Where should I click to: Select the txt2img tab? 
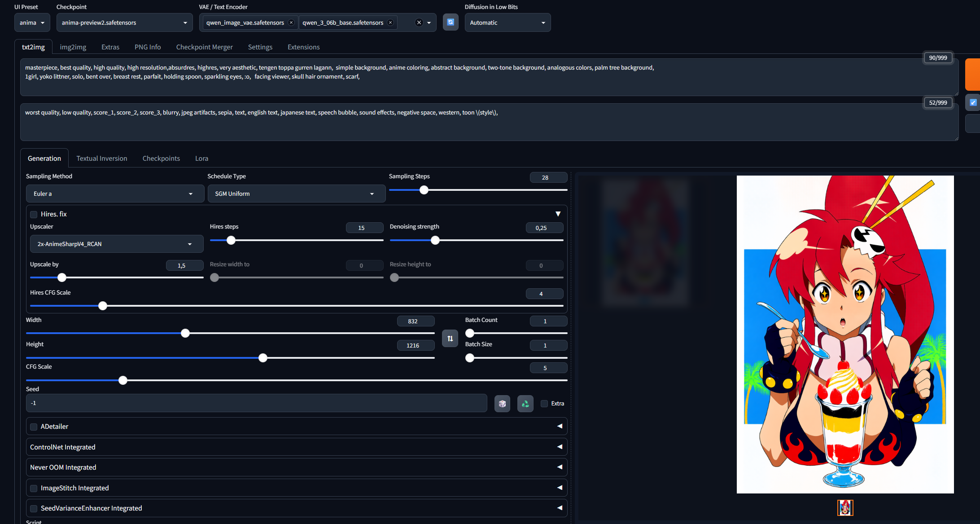[x=34, y=47]
